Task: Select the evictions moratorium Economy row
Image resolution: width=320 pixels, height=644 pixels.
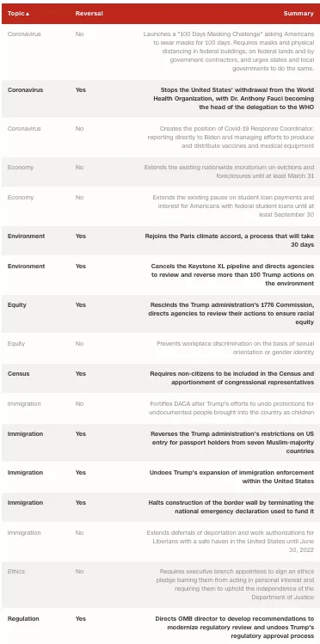Action: (x=160, y=172)
